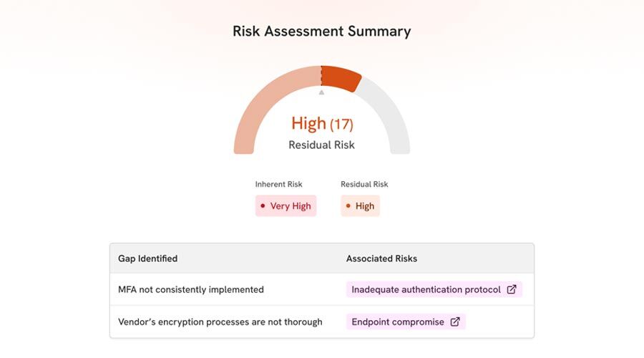
Task: Open the external link icon beside Inadequate authentication protocol
Action: [x=512, y=290]
